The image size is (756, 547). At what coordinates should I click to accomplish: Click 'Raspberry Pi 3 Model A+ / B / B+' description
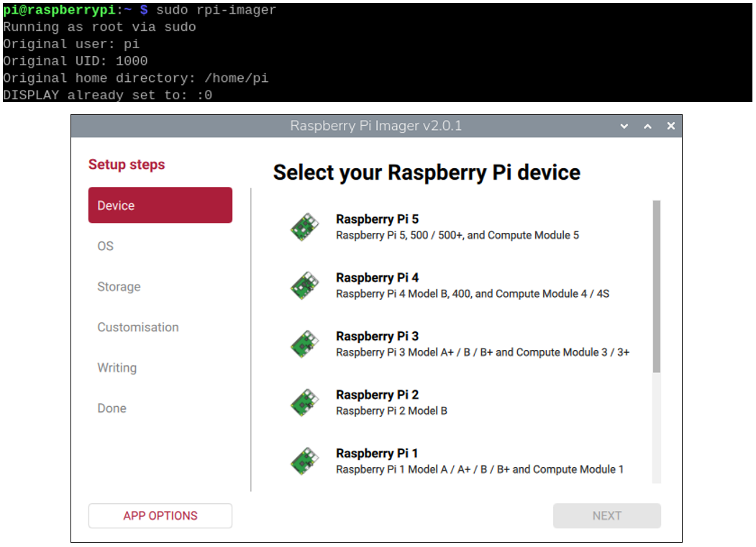[x=483, y=352]
